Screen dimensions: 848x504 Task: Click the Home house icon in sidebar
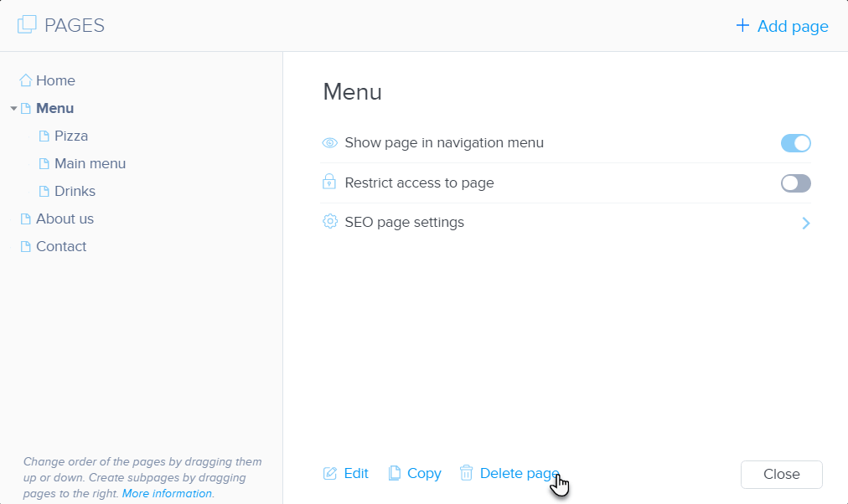26,81
